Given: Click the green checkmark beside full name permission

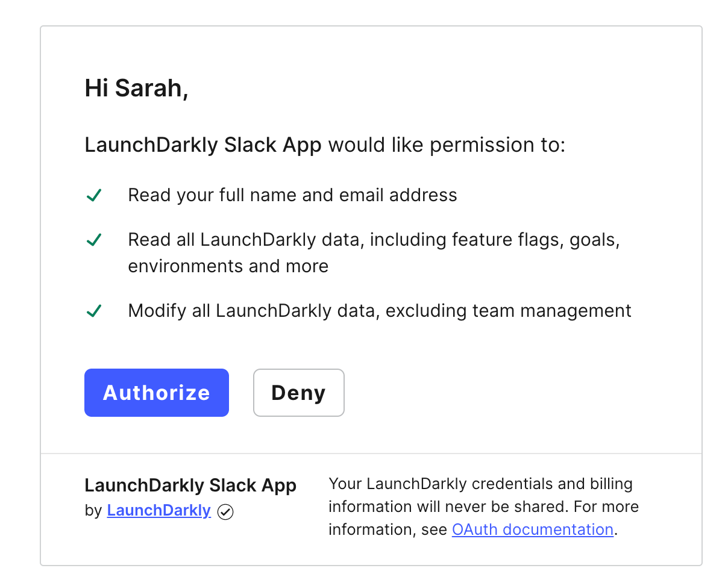Looking at the screenshot, I should pyautogui.click(x=95, y=195).
